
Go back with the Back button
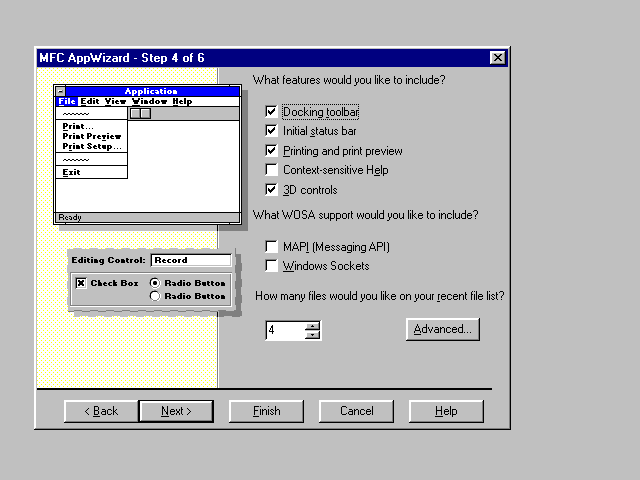[x=101, y=411]
